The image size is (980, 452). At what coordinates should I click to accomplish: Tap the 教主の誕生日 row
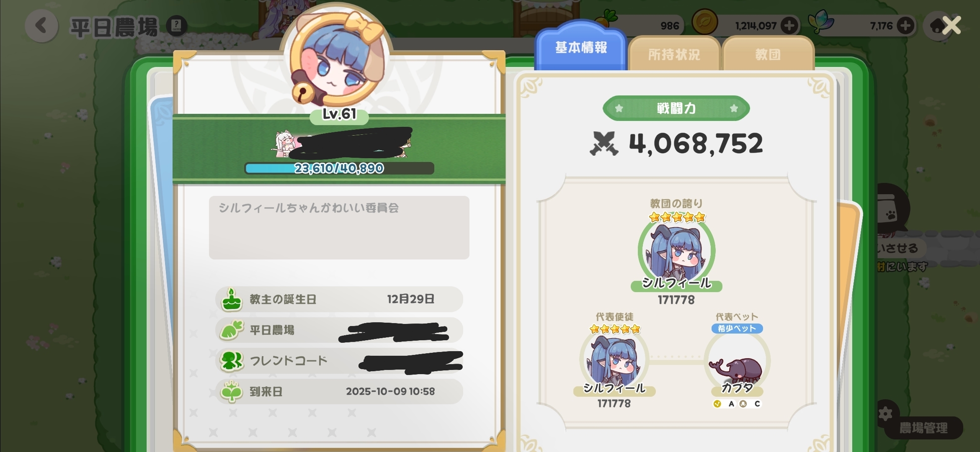pos(339,299)
